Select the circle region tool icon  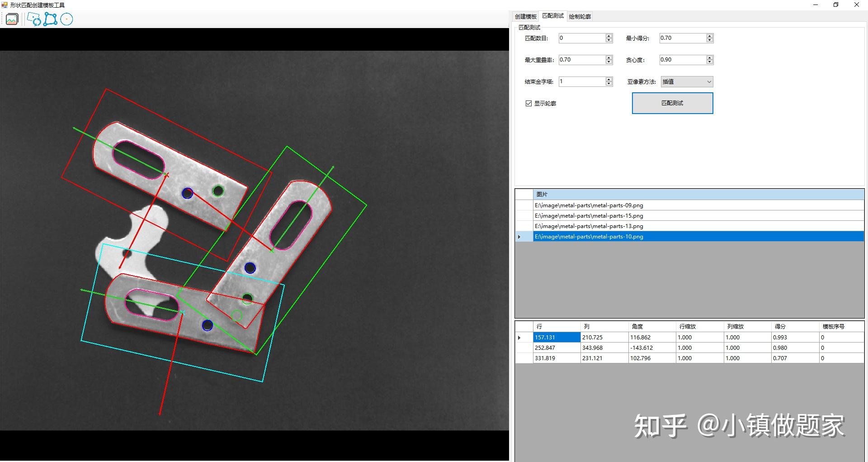point(66,19)
